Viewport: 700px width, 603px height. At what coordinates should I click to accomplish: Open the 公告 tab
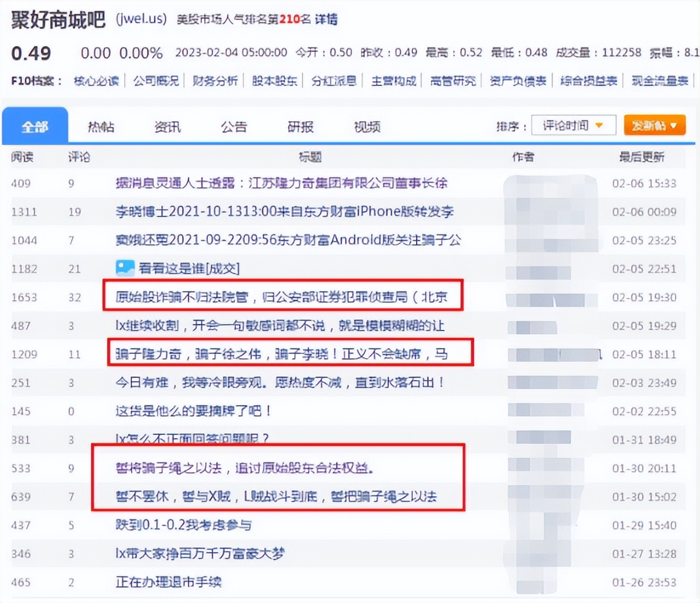[x=234, y=126]
